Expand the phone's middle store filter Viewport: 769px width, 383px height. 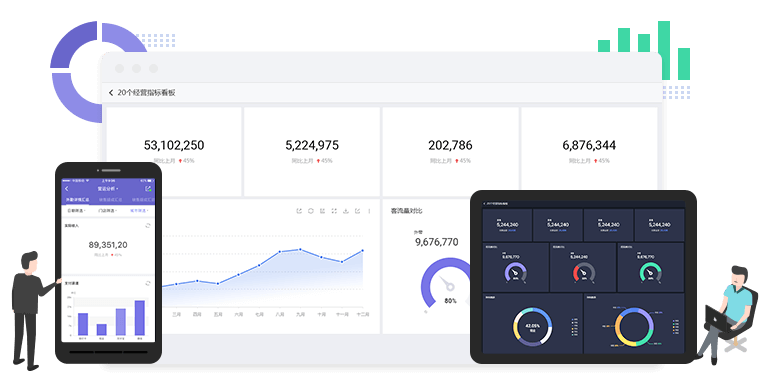(108, 210)
